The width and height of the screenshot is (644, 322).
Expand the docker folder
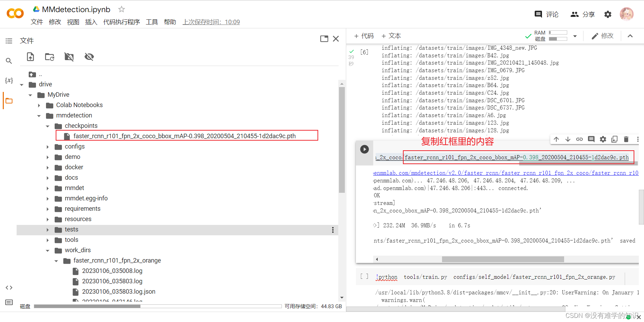[x=48, y=168]
